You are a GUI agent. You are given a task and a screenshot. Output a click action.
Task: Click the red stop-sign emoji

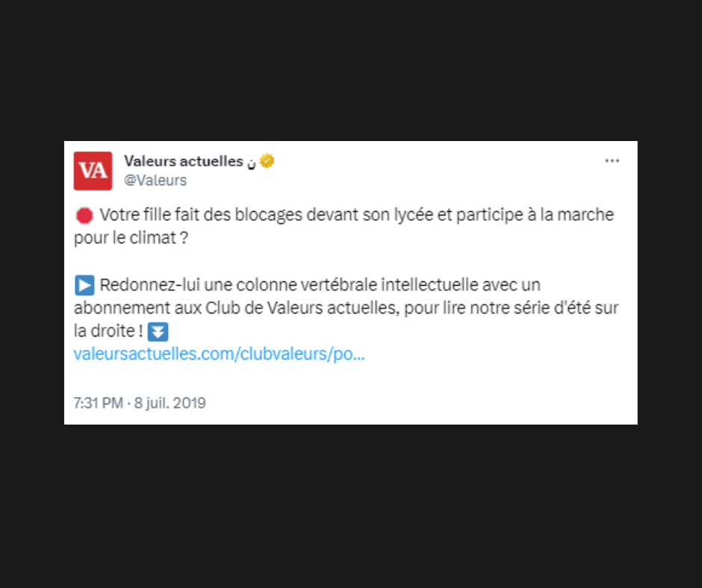(84, 216)
